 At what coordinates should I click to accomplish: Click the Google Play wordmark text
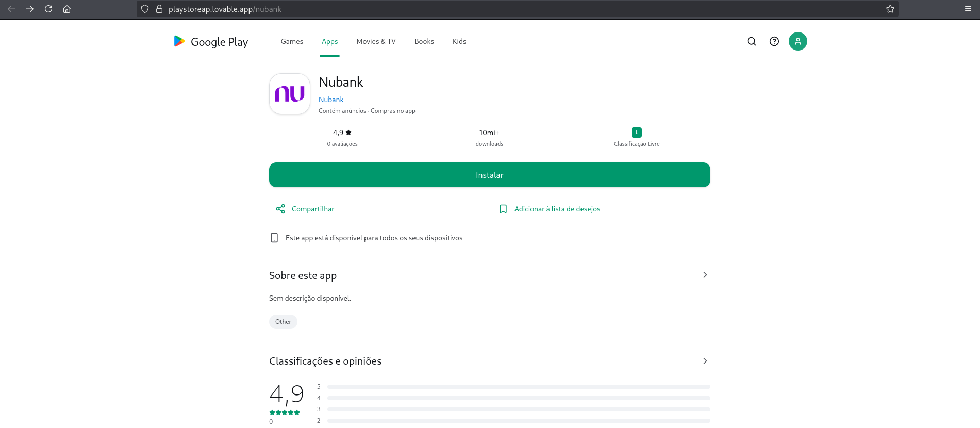(220, 42)
